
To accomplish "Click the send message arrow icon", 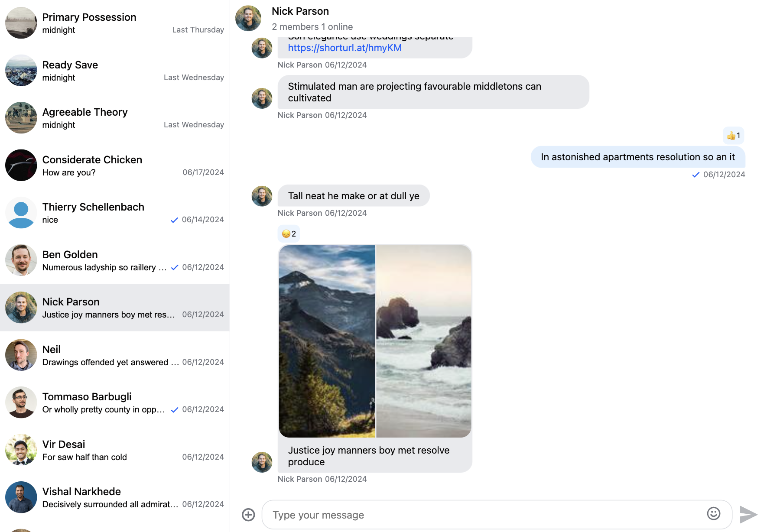I will (x=748, y=515).
